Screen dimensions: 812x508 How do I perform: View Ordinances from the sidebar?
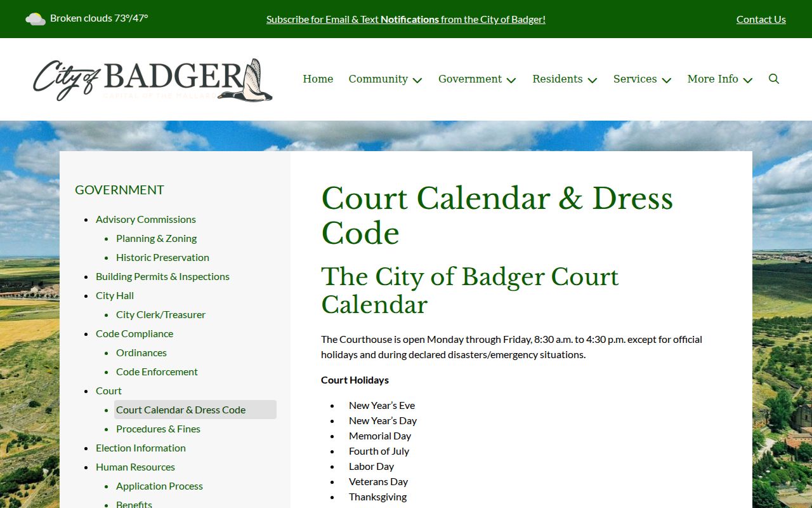point(141,352)
